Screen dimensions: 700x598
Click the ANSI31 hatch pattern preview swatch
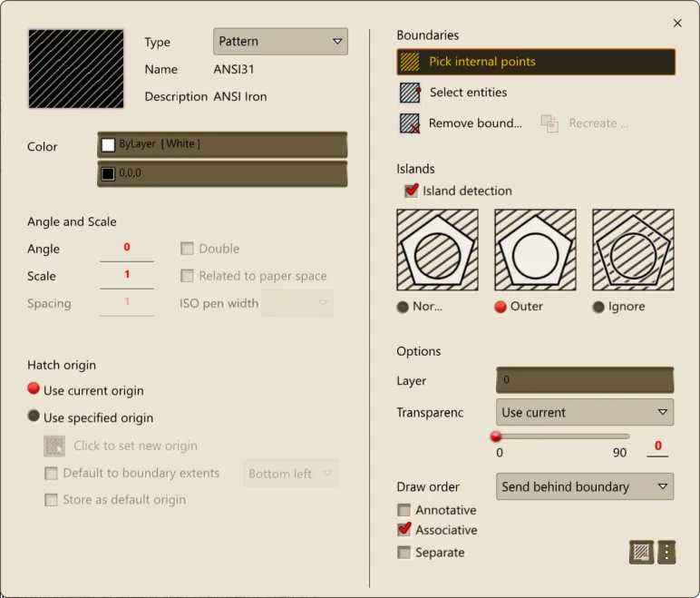(x=76, y=69)
